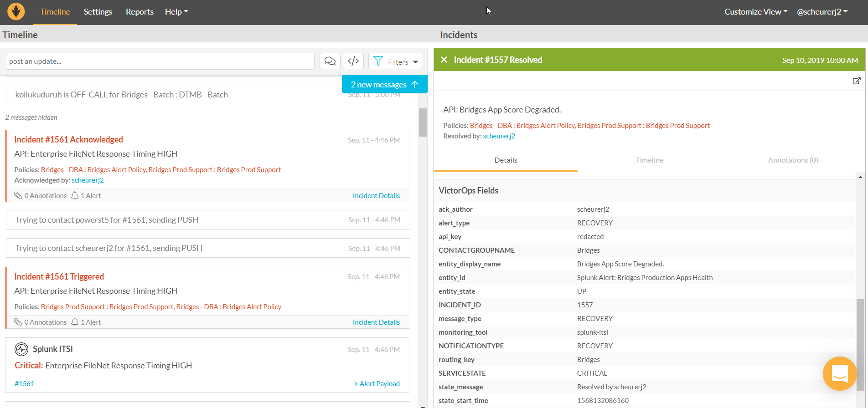The width and height of the screenshot is (868, 408).
Task: Open the Filters dropdown
Action: 396,61
